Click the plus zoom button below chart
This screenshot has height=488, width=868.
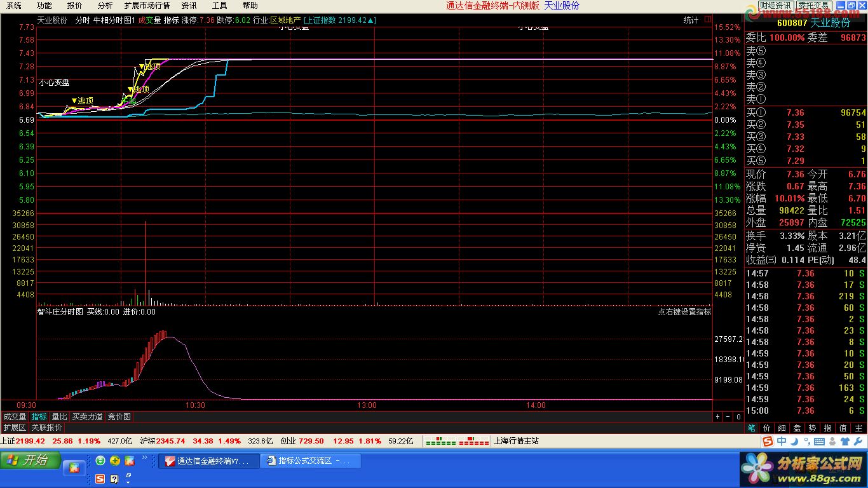click(x=717, y=417)
